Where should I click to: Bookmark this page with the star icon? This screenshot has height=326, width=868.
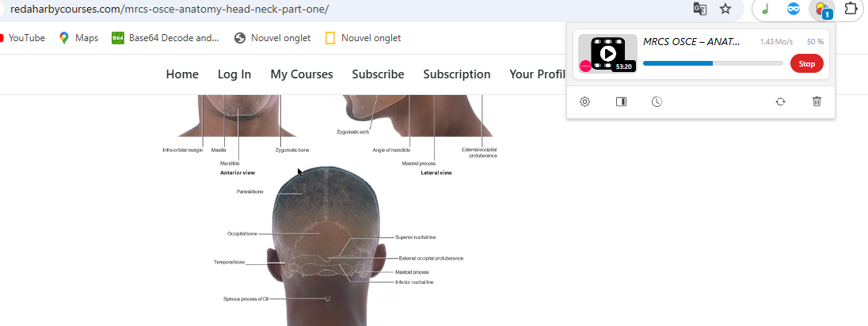[725, 9]
